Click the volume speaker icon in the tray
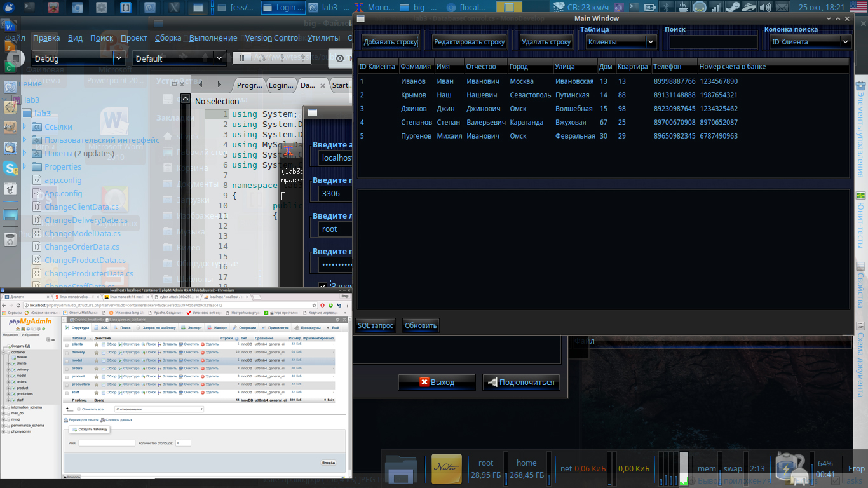Image resolution: width=868 pixels, height=488 pixels. [766, 8]
